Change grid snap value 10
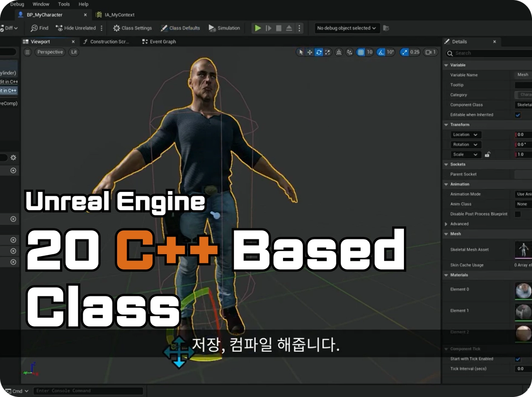532x397 pixels. click(369, 52)
